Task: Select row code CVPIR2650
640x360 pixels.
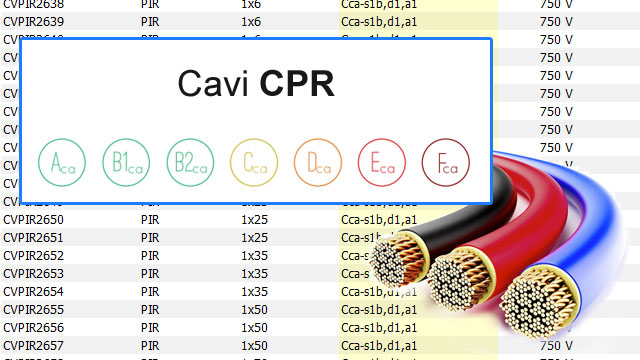Action: point(33,220)
